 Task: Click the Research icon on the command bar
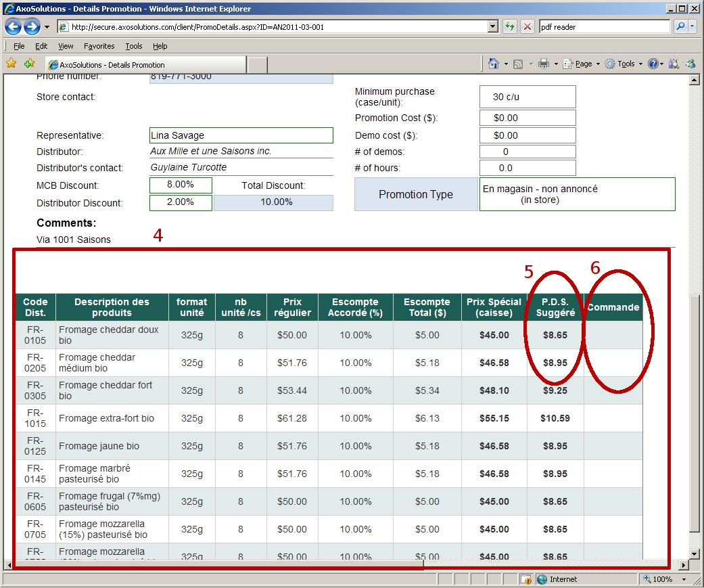point(674,64)
